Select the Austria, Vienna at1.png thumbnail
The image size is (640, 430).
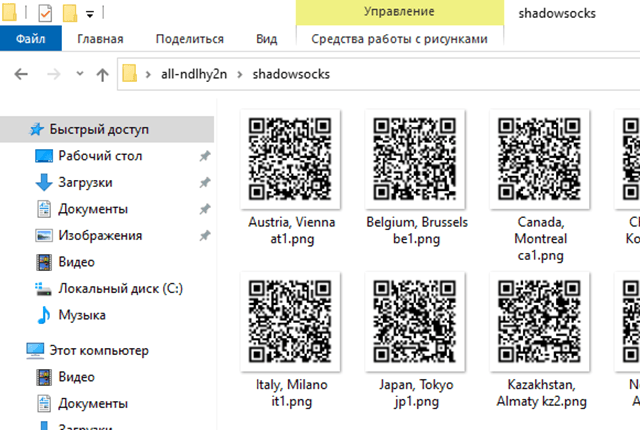[x=291, y=158]
